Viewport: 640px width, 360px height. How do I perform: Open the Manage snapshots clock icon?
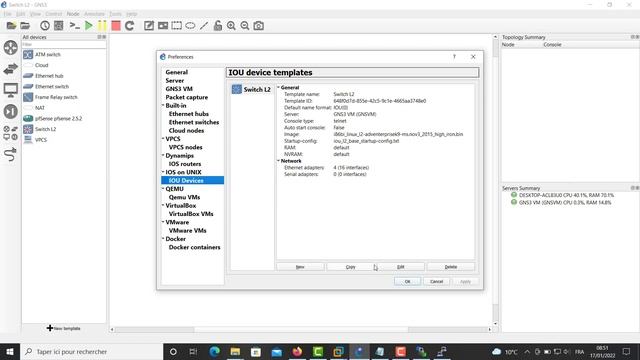pos(44,26)
